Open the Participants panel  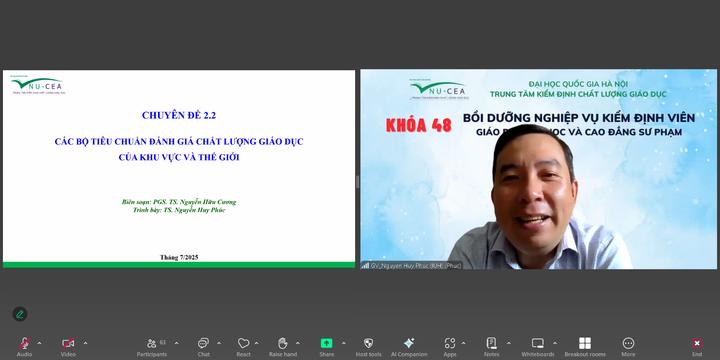[x=152, y=347]
